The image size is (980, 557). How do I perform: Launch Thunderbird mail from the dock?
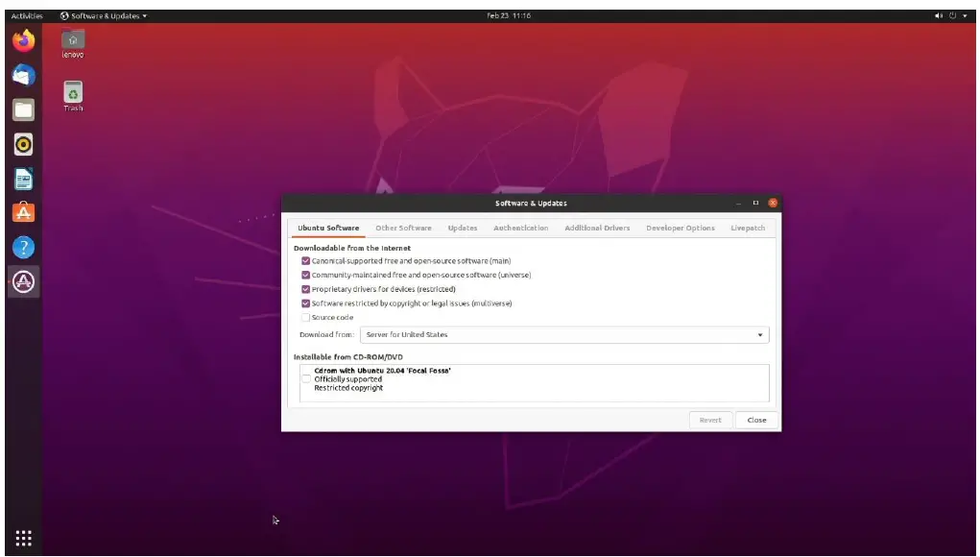[23, 75]
